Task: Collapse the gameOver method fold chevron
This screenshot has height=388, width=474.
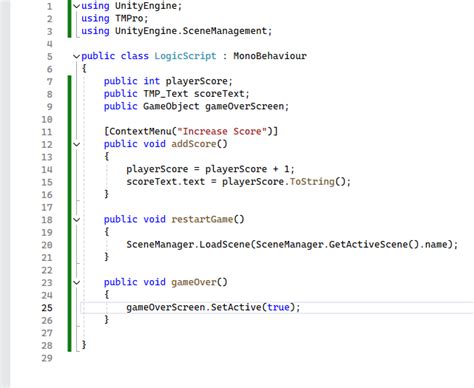Action: (77, 283)
